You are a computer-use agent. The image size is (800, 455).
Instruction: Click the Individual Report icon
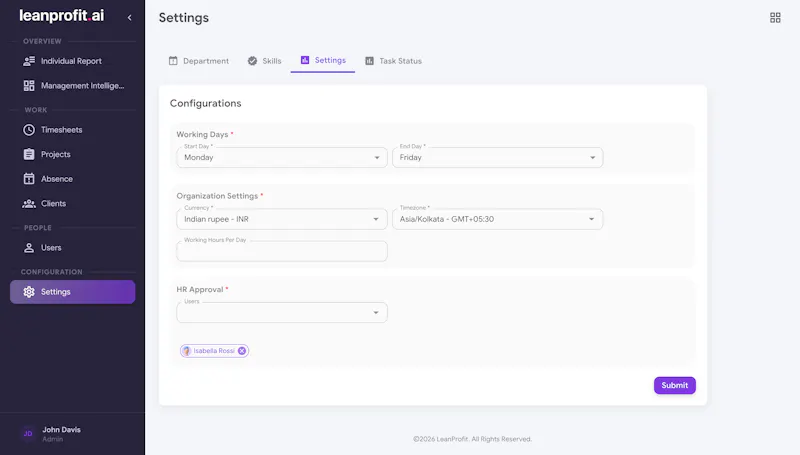(29, 61)
